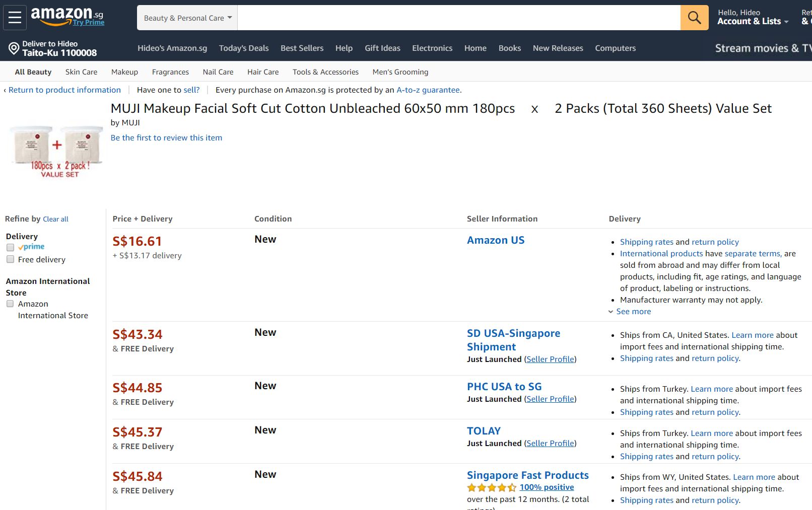Open Singapore Fast Products seller link
The height and width of the screenshot is (510, 812).
click(527, 475)
